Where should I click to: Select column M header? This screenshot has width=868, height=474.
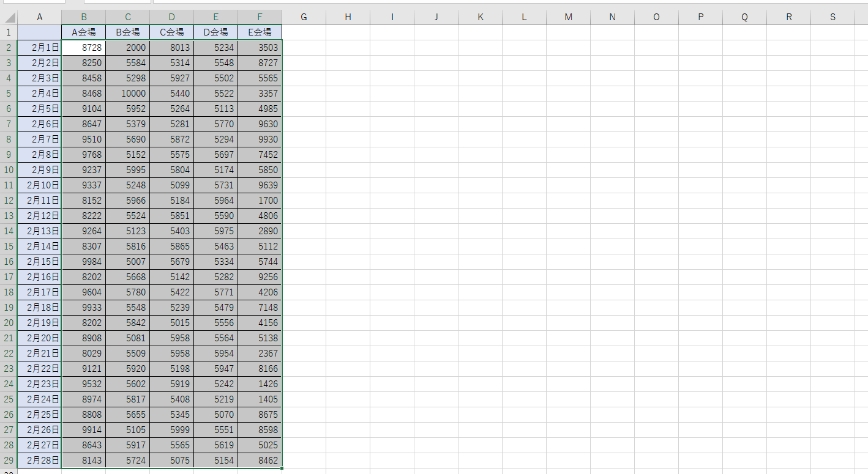point(569,17)
